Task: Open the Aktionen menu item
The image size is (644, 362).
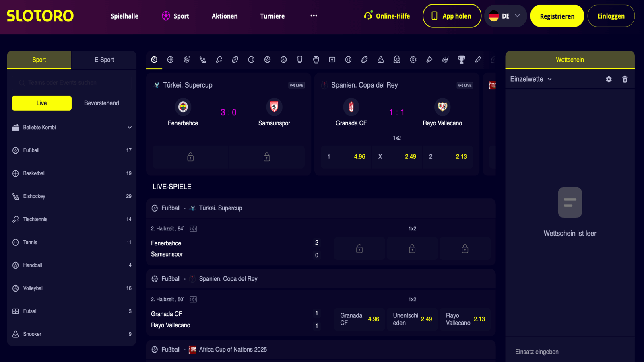Action: 225,16
